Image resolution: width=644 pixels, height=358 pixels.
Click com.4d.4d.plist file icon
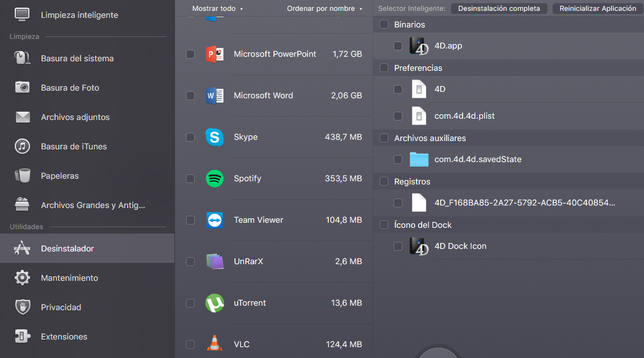419,116
